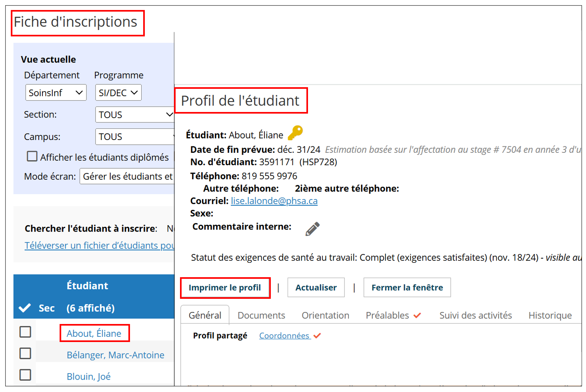586x392 pixels.
Task: Go to Suivi des activités tab
Action: pos(476,315)
